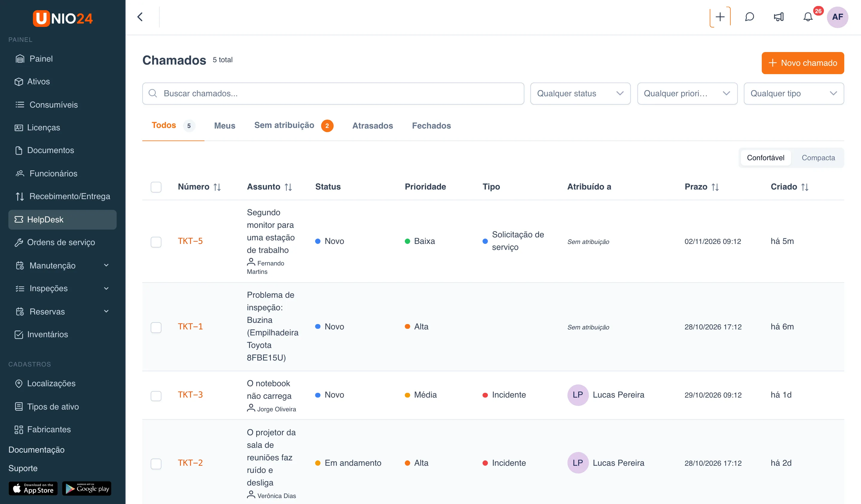Switch to the Fechados tab
The width and height of the screenshot is (861, 504).
coord(431,125)
